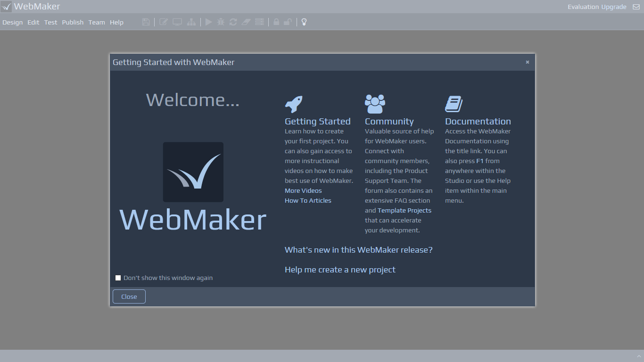Click the edit pencil icon in toolbar
644x362 pixels.
[164, 22]
